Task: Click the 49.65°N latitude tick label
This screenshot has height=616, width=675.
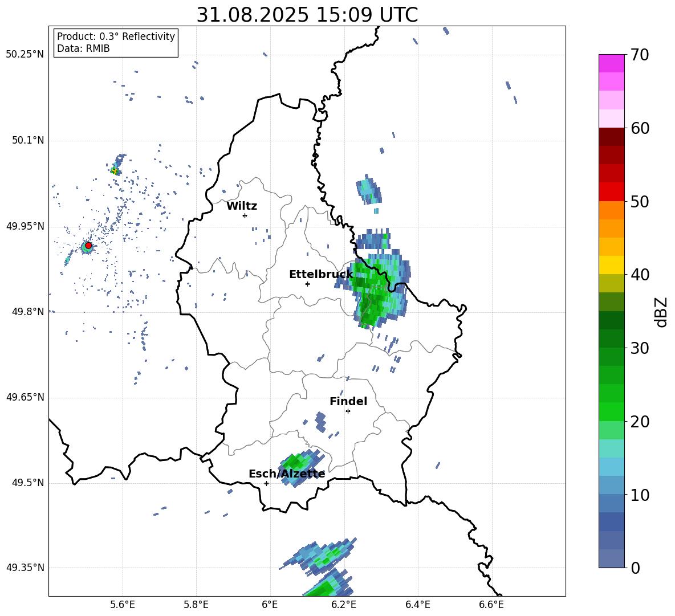Action: click(x=25, y=397)
